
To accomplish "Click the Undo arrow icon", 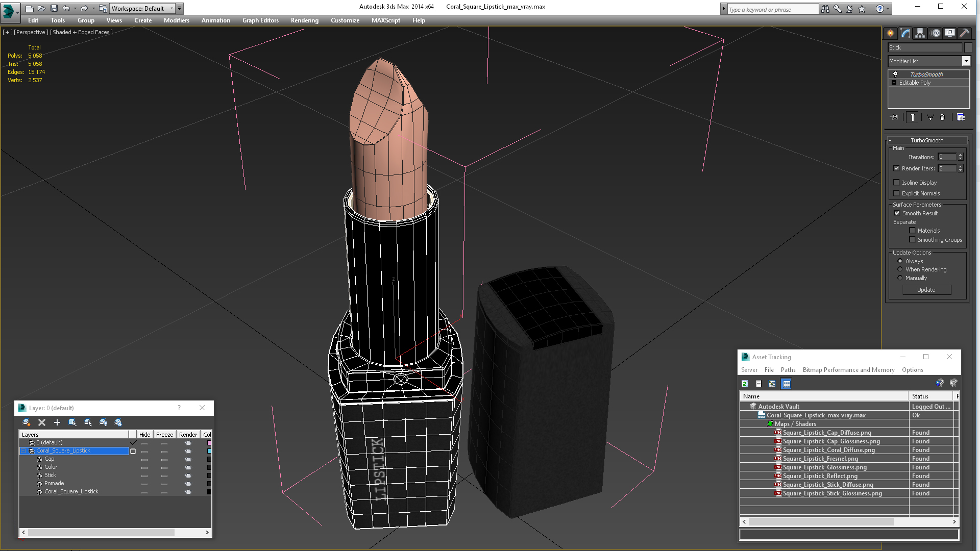I will [x=66, y=8].
